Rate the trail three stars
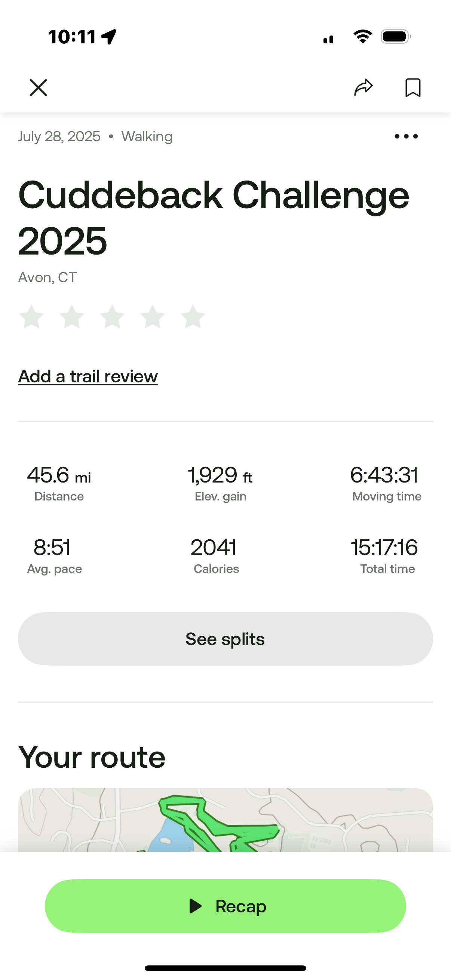Viewport: 451px width, 980px height. [x=112, y=317]
